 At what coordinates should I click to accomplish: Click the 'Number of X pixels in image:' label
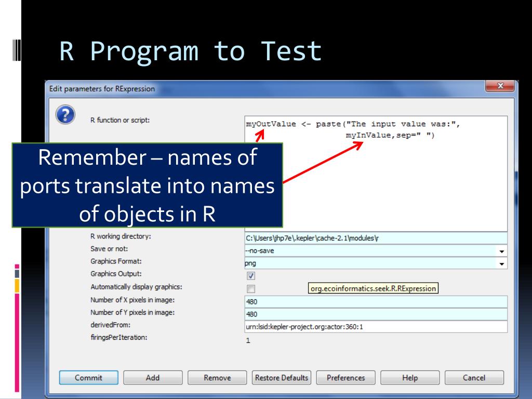click(x=132, y=300)
